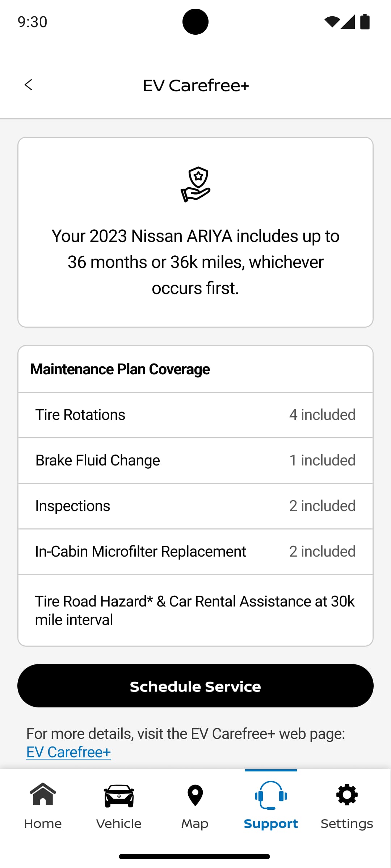Tap the Inspections coverage row
The height and width of the screenshot is (868, 391).
[195, 506]
